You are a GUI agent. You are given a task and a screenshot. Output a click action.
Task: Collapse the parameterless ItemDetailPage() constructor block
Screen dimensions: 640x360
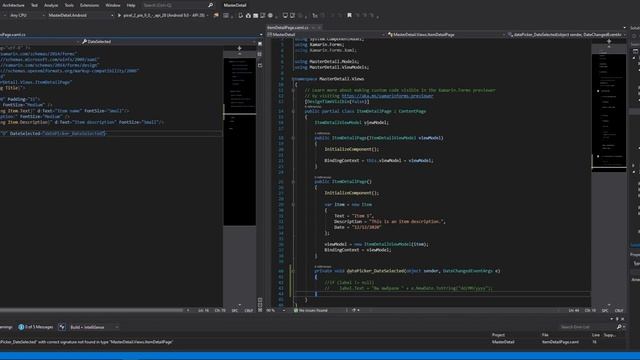click(x=293, y=182)
